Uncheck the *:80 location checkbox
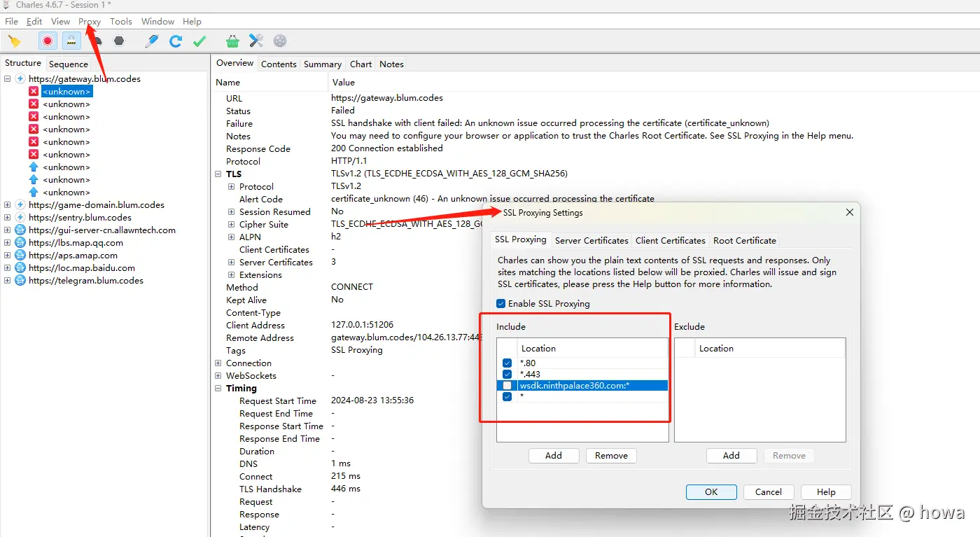 click(507, 363)
